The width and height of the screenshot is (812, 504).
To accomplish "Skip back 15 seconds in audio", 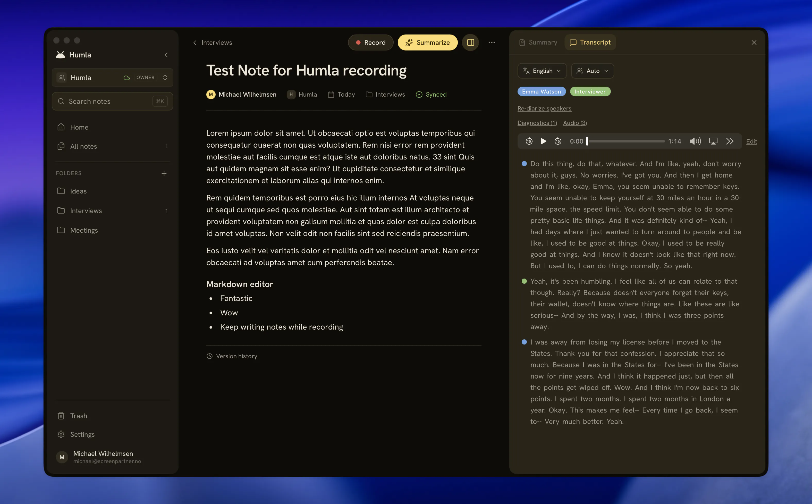I will pyautogui.click(x=529, y=141).
